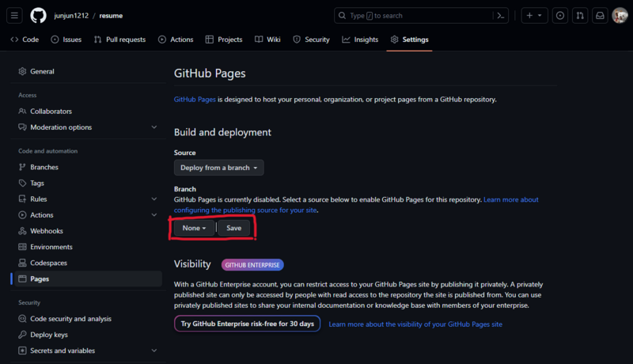Click the Webhooks icon
The image size is (633, 364).
[x=22, y=231]
